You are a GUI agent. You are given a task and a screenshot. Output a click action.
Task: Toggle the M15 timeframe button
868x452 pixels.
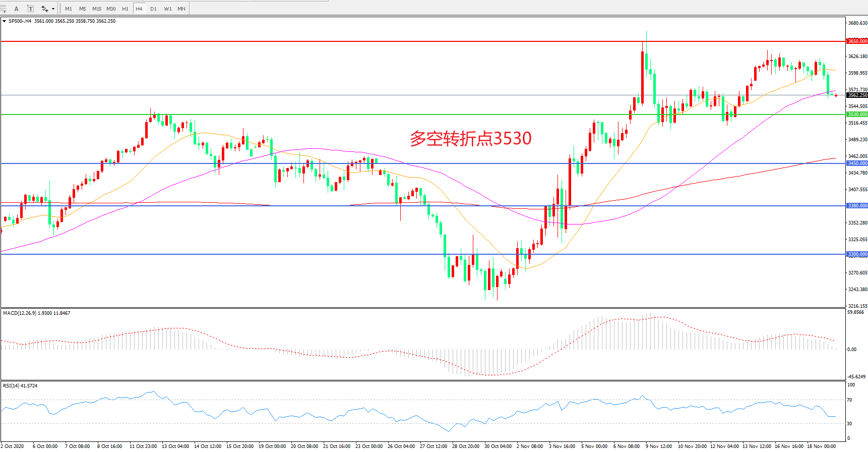(x=97, y=9)
